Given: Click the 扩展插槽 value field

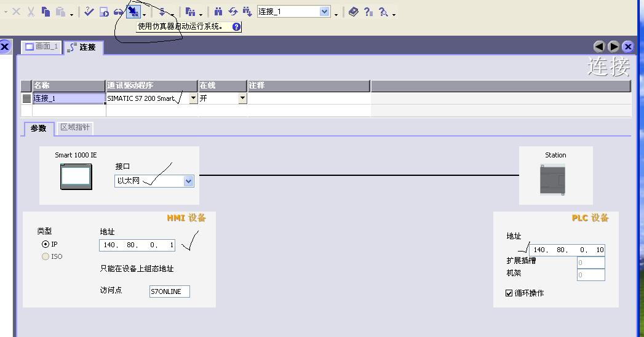Looking at the screenshot, I should (x=590, y=263).
